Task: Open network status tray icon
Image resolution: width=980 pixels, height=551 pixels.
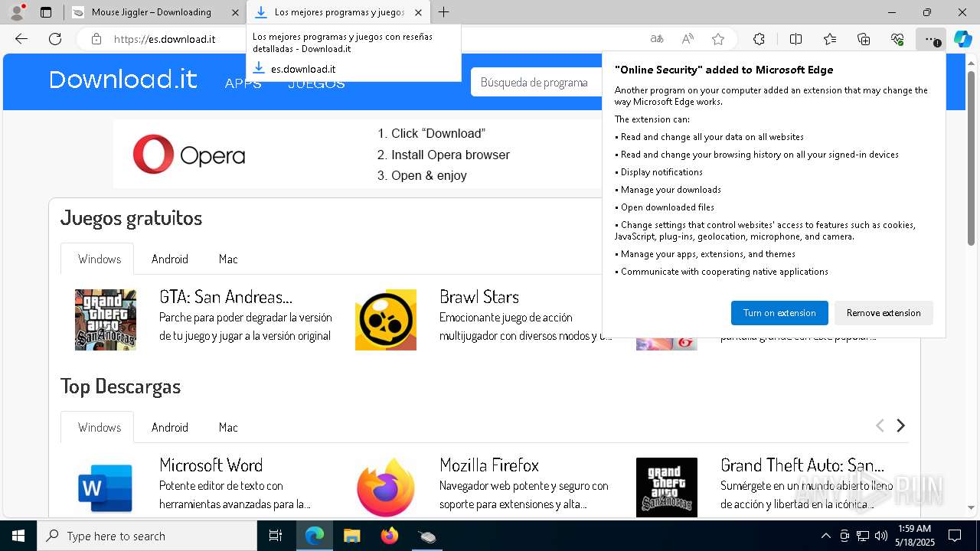Action: click(863, 536)
